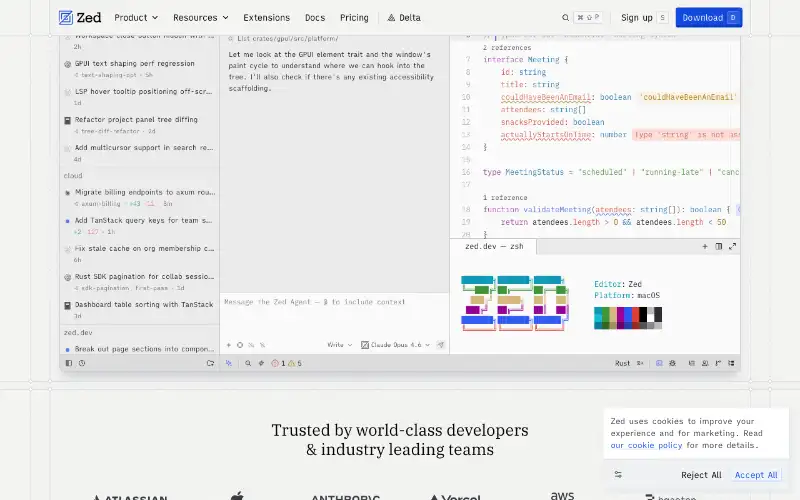This screenshot has height=500, width=800.
Task: Accept All cookies
Action: coord(756,475)
